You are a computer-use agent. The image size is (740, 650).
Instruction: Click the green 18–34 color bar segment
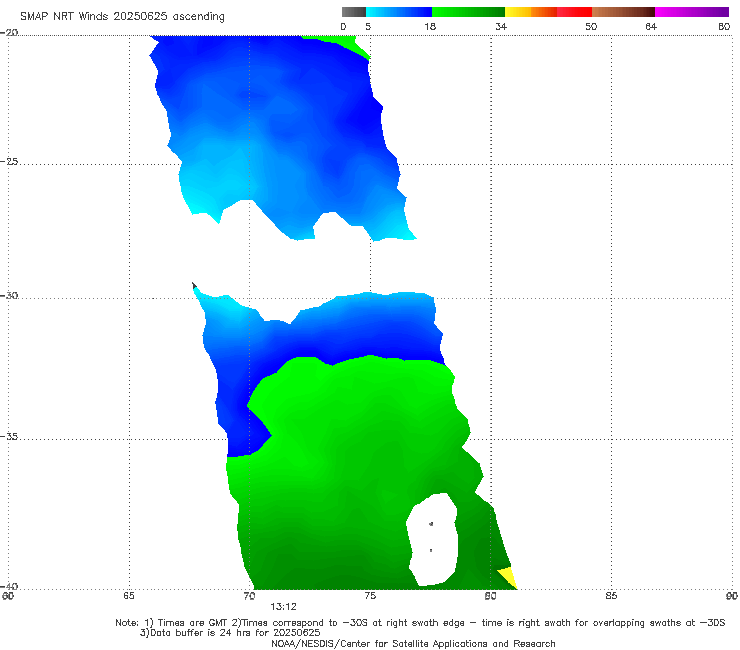pyautogui.click(x=468, y=12)
